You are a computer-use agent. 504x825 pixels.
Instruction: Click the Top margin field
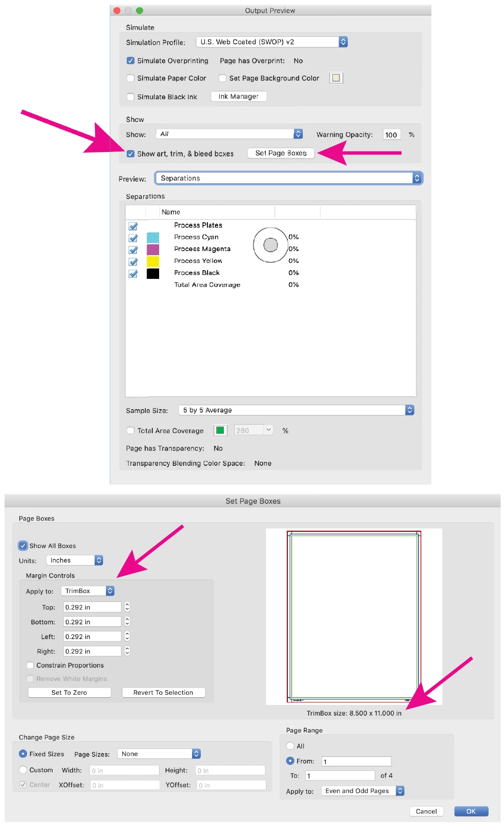click(x=92, y=607)
